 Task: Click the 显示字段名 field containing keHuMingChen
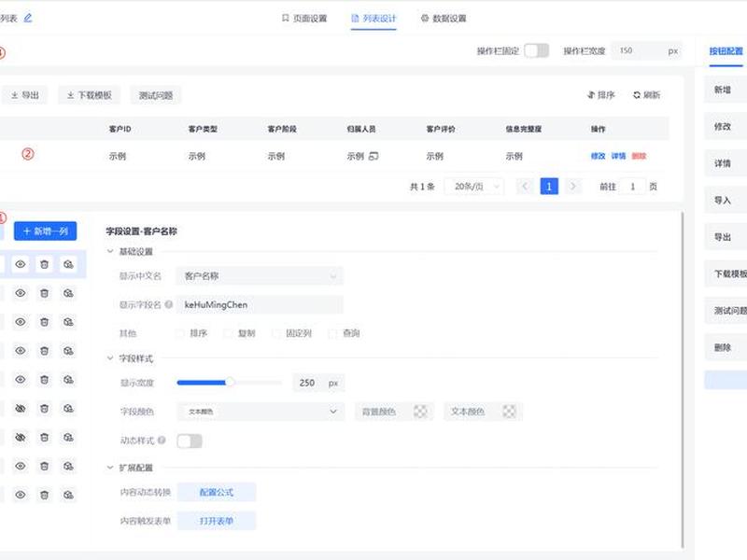pyautogui.click(x=260, y=305)
